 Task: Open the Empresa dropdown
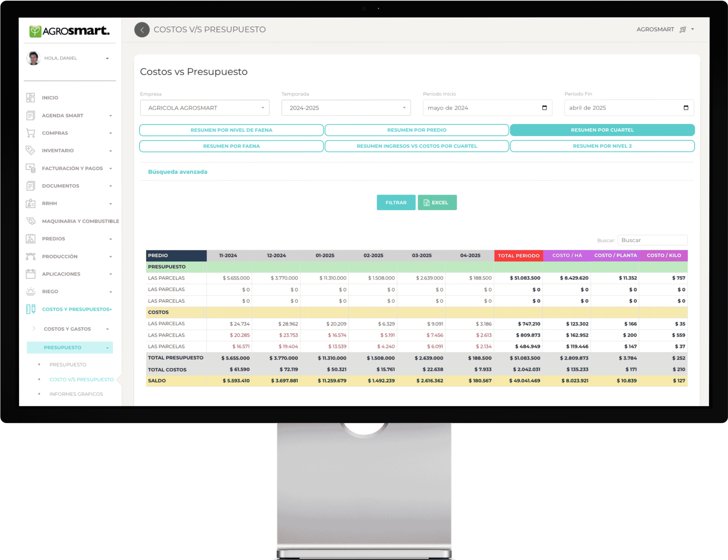(205, 108)
